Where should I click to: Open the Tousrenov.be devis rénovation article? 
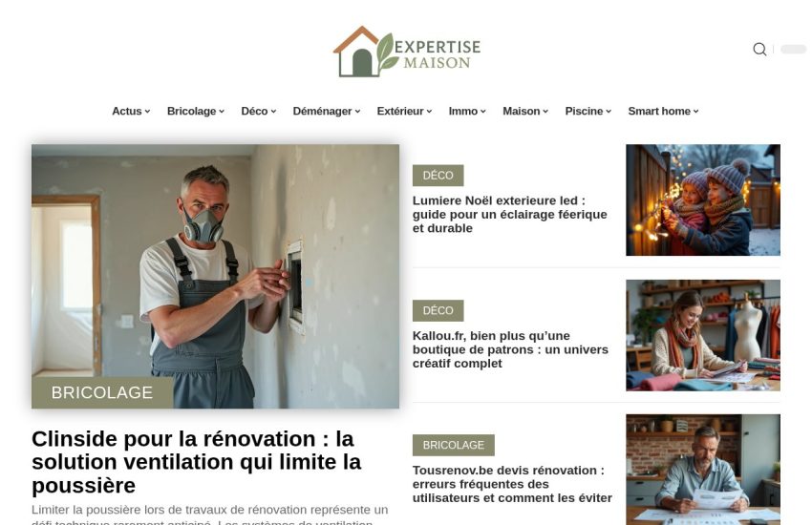point(512,484)
